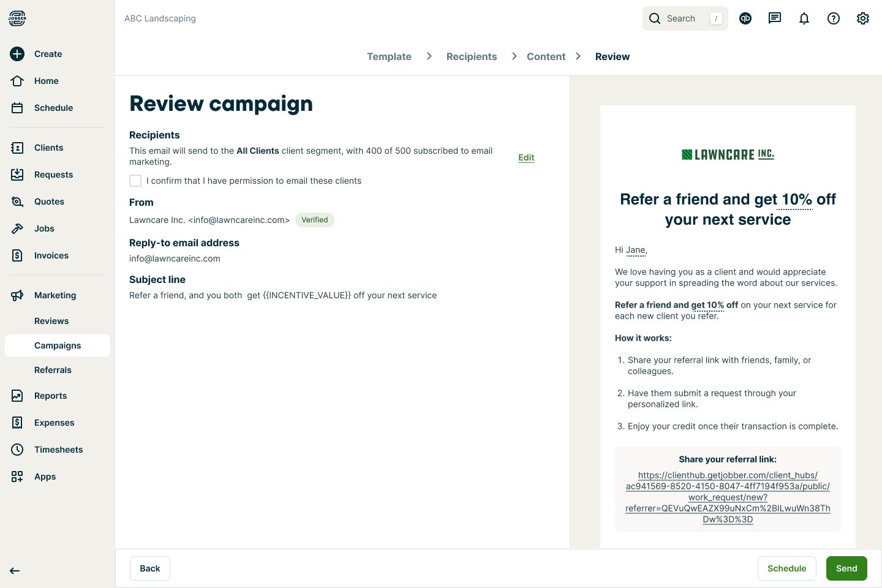Open the Create menu via plus icon
The height and width of the screenshot is (588, 882).
pos(17,54)
